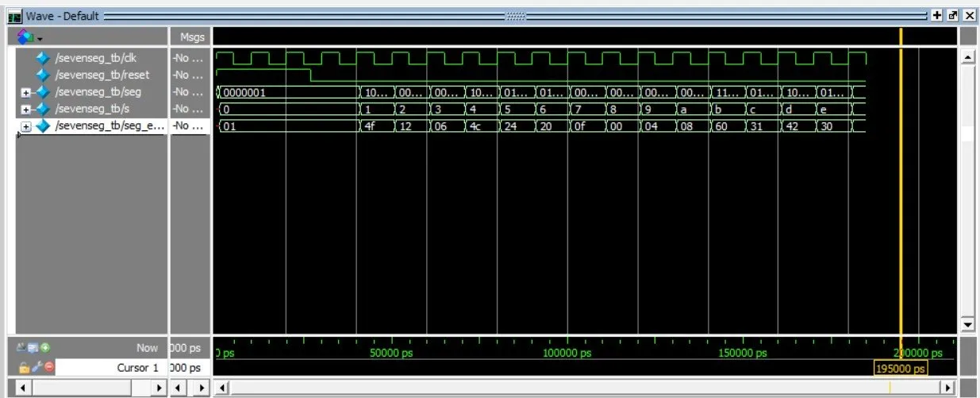Click the seg_e signal diamond icon
This screenshot has height=398, width=980.
click(44, 126)
